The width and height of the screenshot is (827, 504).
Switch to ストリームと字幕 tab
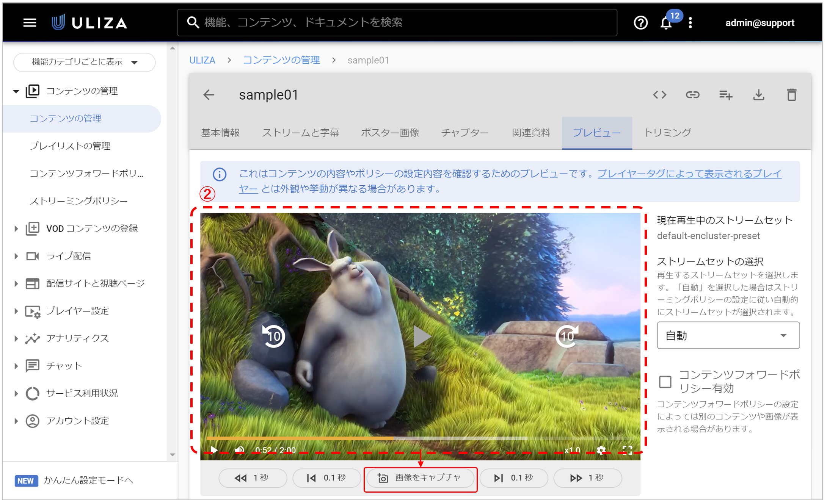click(300, 133)
